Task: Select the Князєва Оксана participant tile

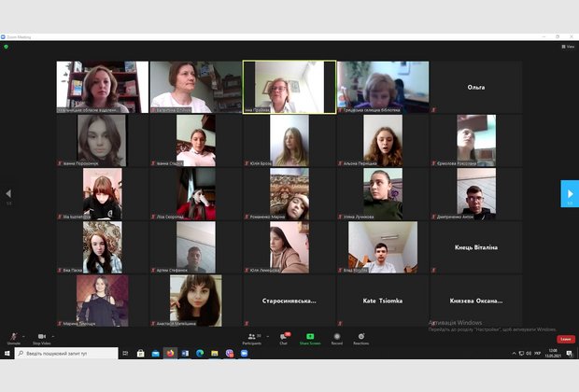Action: 476,301
